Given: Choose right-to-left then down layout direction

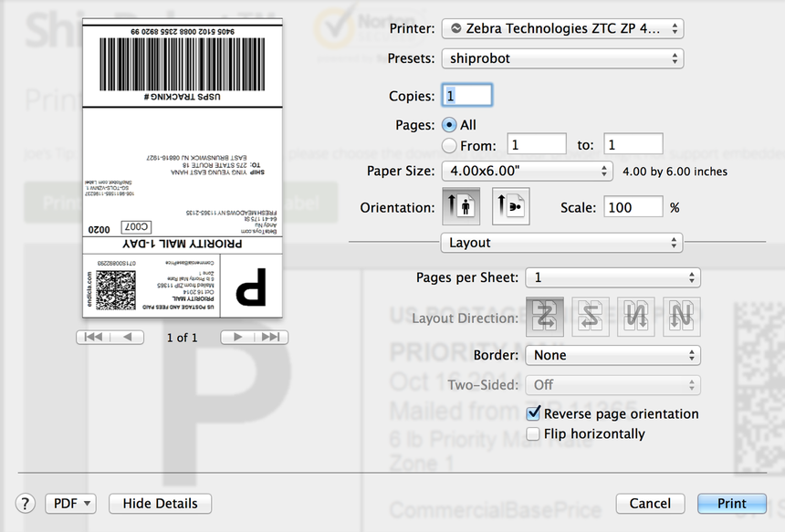Looking at the screenshot, I should click(x=591, y=318).
